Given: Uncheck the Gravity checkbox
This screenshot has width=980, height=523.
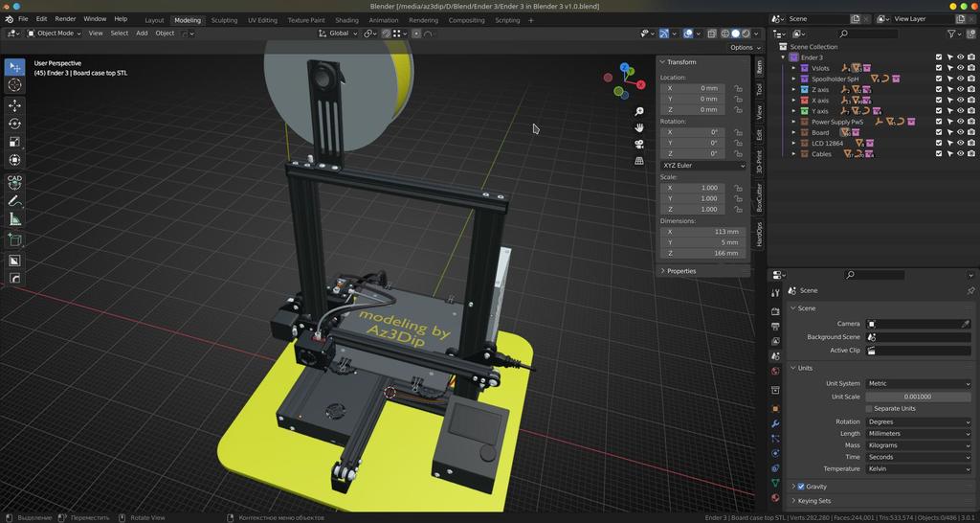Looking at the screenshot, I should [x=801, y=487].
